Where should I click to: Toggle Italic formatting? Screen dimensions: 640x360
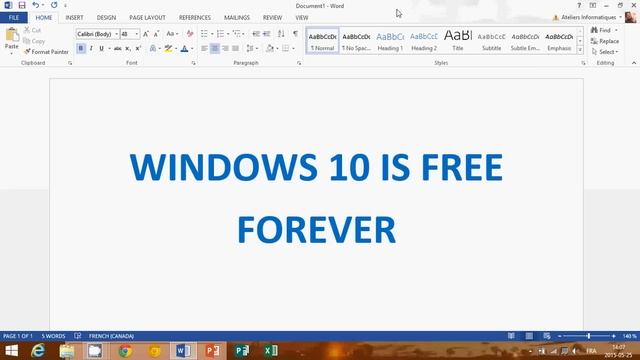click(91, 49)
